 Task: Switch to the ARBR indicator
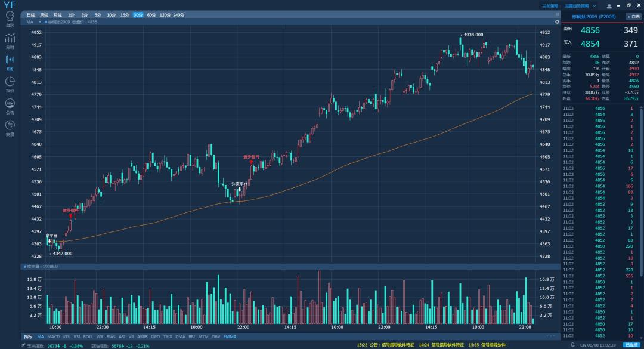click(143, 336)
